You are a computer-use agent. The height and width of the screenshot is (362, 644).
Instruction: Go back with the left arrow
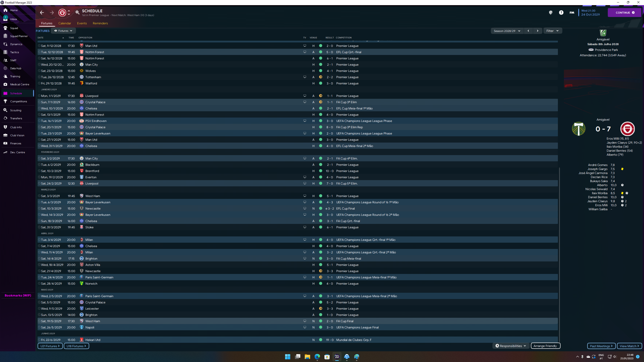[42, 13]
